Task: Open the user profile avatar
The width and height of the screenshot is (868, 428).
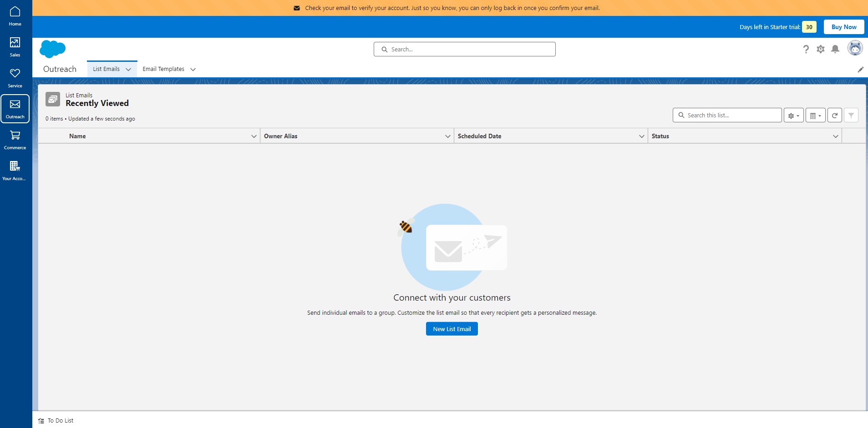Action: (x=855, y=48)
